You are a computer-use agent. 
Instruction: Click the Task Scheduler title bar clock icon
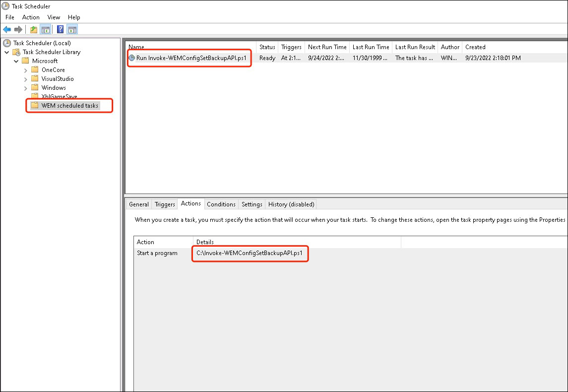(5, 6)
